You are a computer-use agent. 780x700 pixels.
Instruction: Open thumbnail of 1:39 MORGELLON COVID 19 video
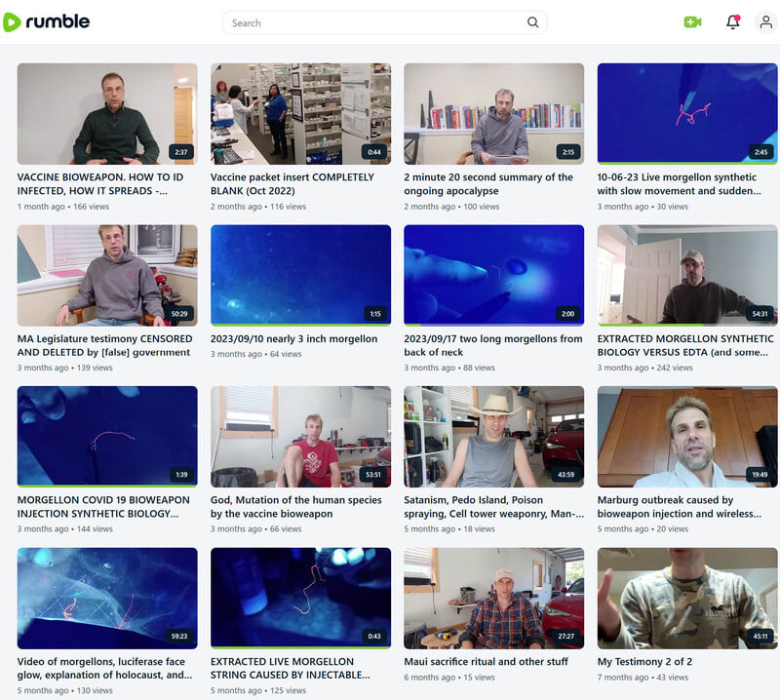(x=107, y=437)
